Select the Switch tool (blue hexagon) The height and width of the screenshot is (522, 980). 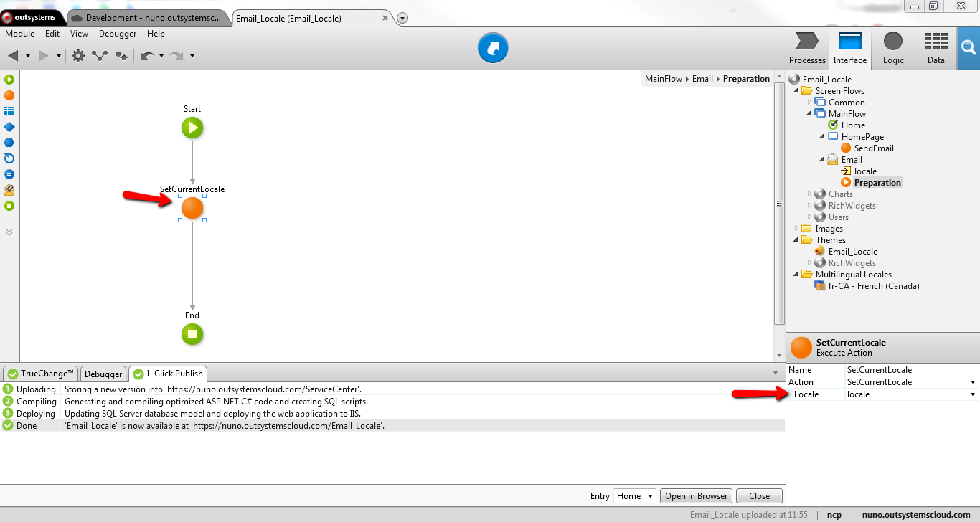pyautogui.click(x=9, y=143)
